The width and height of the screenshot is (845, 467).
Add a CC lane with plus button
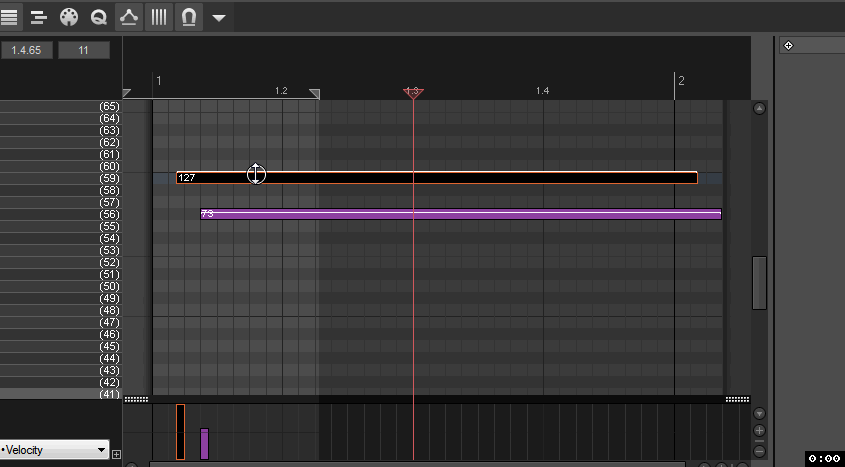(116, 454)
